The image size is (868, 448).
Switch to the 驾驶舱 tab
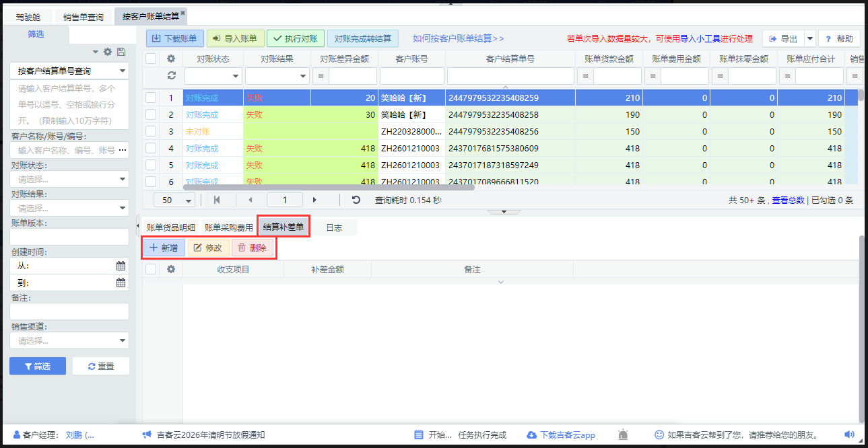[29, 17]
